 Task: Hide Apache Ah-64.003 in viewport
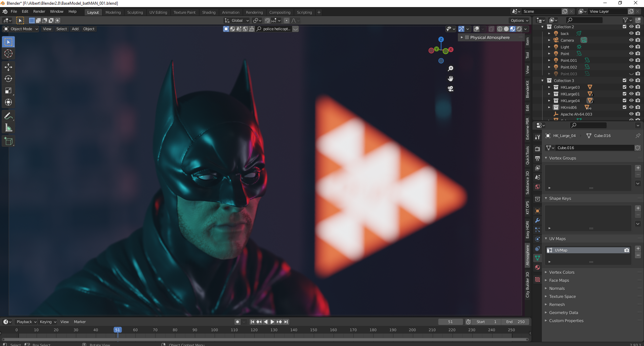[631, 114]
